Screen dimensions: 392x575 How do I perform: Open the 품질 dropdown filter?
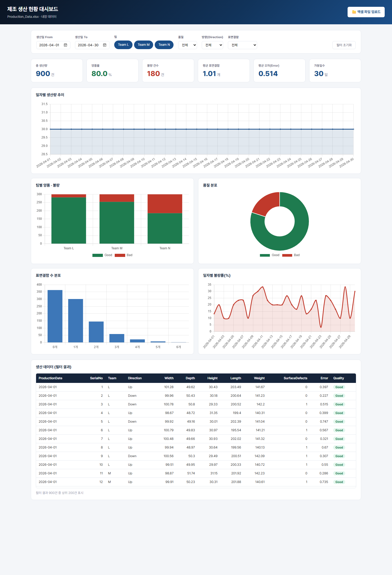188,45
